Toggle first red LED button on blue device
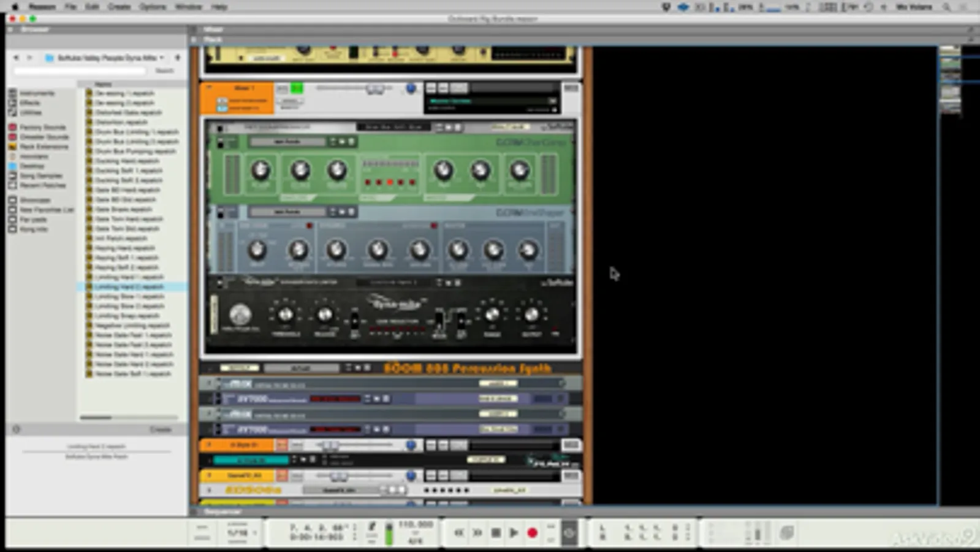Viewport: 980px width, 552px height. 310,226
